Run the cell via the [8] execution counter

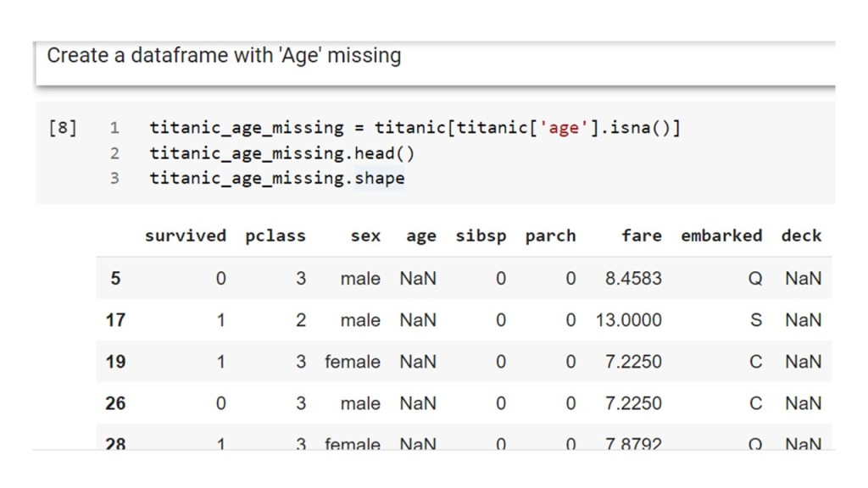click(62, 128)
